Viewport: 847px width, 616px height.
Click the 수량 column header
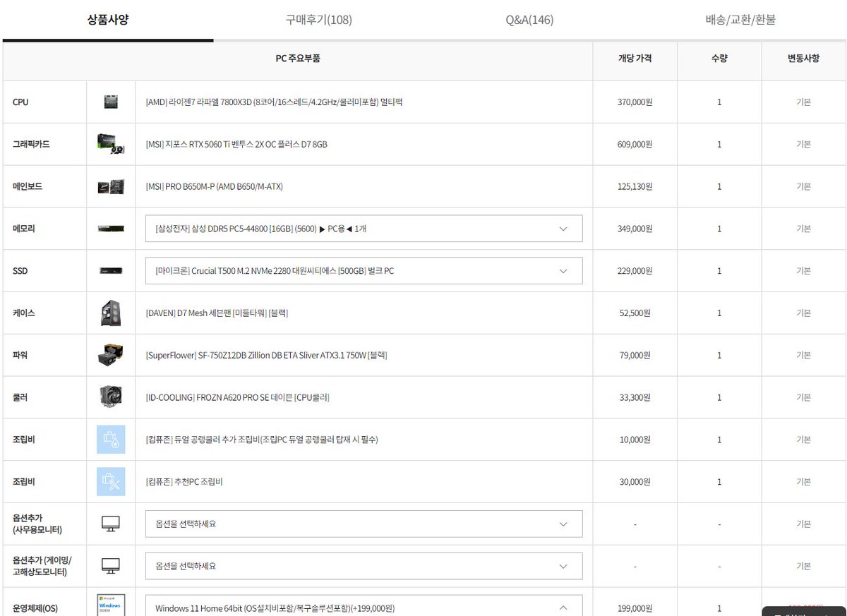click(719, 59)
